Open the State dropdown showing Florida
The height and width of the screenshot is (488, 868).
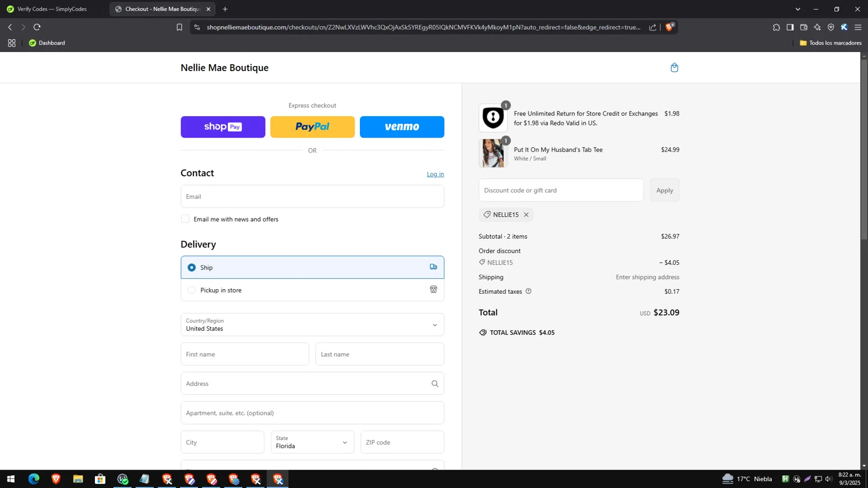pos(312,442)
